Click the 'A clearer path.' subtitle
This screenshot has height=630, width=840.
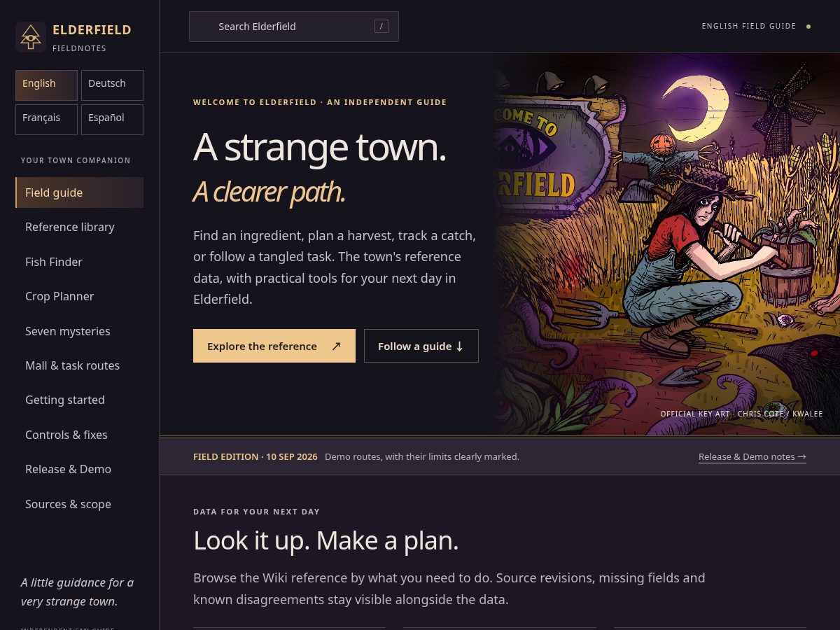[x=269, y=192]
